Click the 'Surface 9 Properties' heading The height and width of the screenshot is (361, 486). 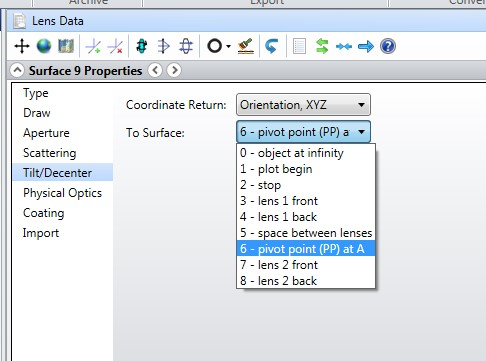tap(85, 70)
